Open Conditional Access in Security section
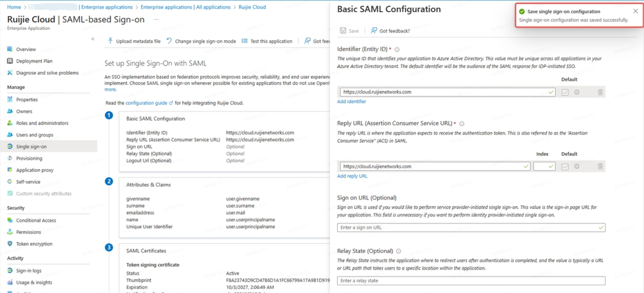 pyautogui.click(x=36, y=220)
